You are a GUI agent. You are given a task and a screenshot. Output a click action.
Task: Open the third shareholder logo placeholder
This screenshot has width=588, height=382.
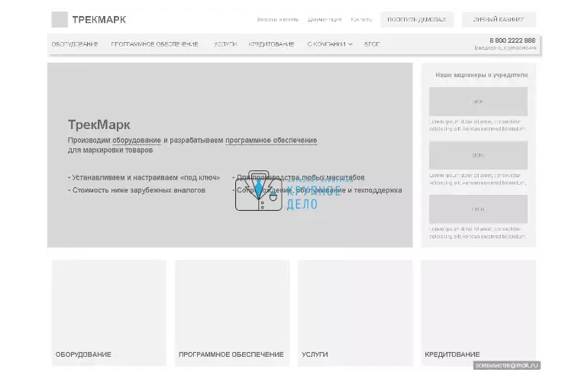478,209
